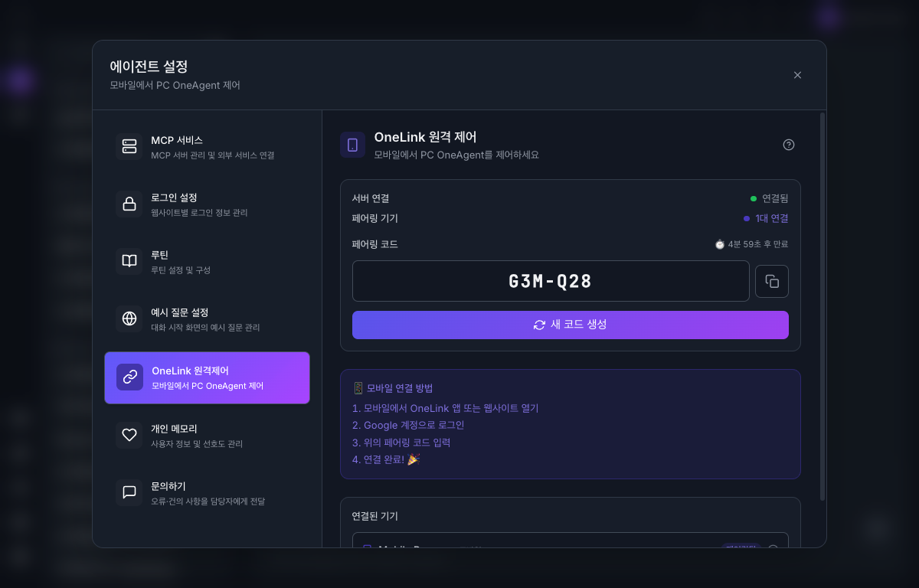Copy the pairing code with the copy icon
Screen dimensions: 919x588
[772, 281]
